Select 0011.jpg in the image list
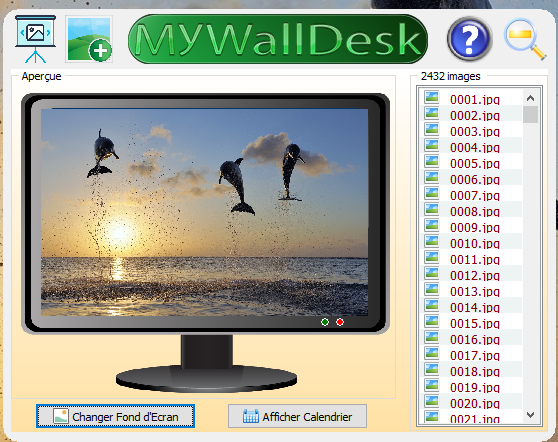This screenshot has width=558, height=442. [x=475, y=259]
